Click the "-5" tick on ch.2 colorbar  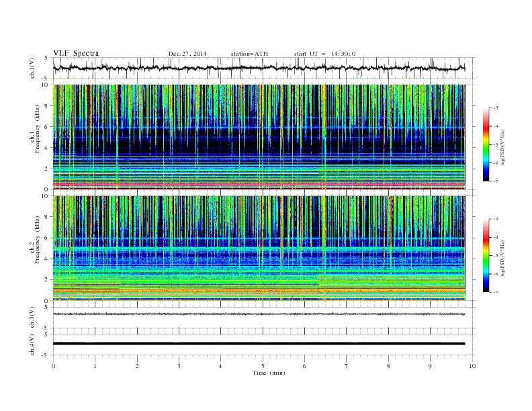(x=495, y=256)
